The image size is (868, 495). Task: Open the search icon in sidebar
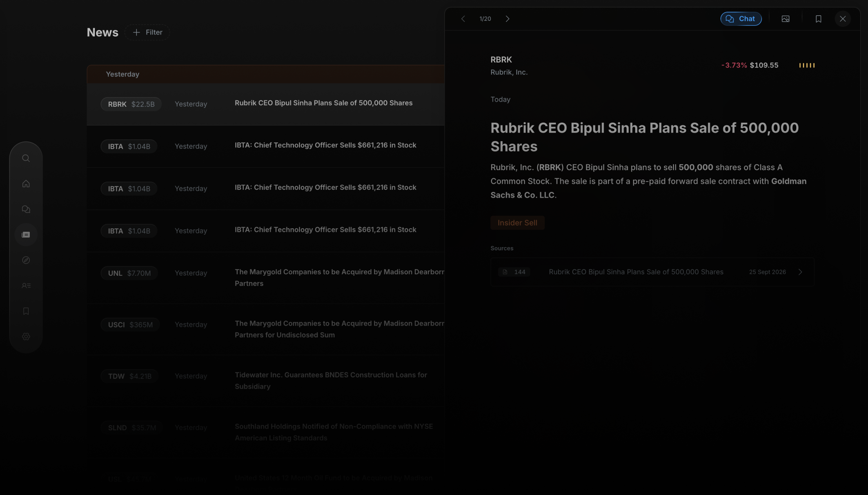click(x=26, y=158)
